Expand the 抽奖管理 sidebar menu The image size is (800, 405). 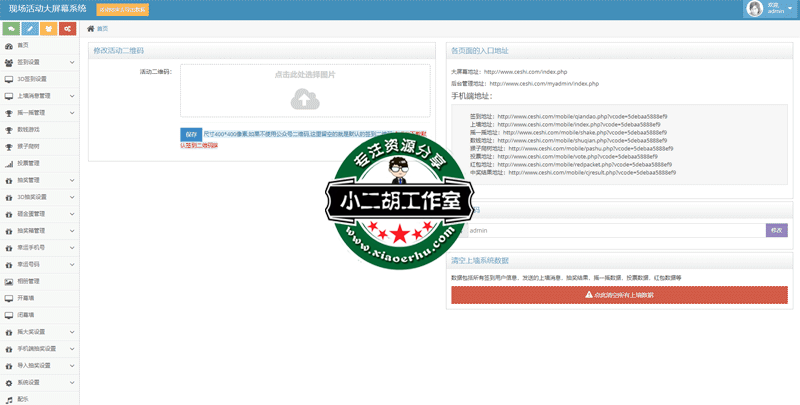[x=38, y=180]
